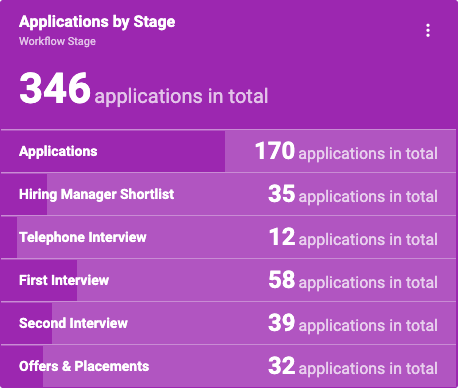Click the Applications by Stage title

[97, 22]
